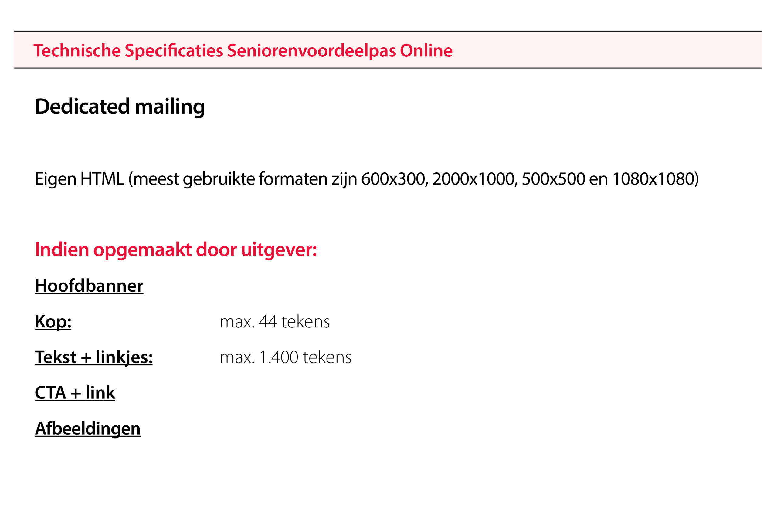Select the word "Seniorenvoordeelpas" in the title bar
The image size is (777, 532).
click(311, 50)
